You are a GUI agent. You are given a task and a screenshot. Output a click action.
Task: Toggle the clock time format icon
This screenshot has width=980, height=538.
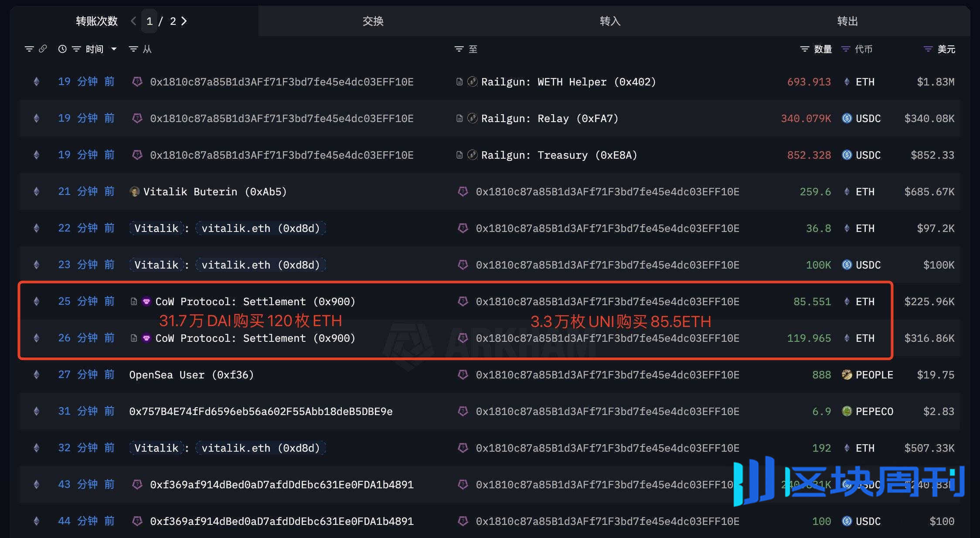click(x=62, y=49)
